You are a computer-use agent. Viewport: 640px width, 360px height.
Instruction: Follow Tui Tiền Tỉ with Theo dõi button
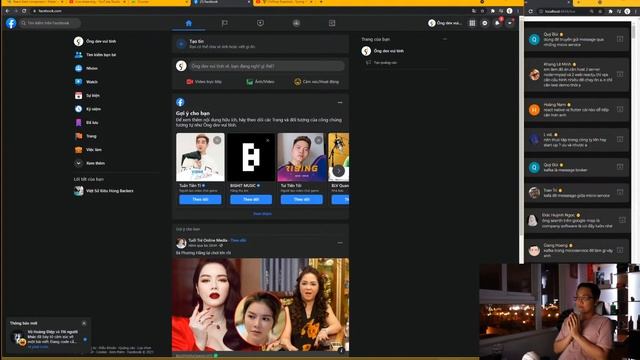[302, 199]
